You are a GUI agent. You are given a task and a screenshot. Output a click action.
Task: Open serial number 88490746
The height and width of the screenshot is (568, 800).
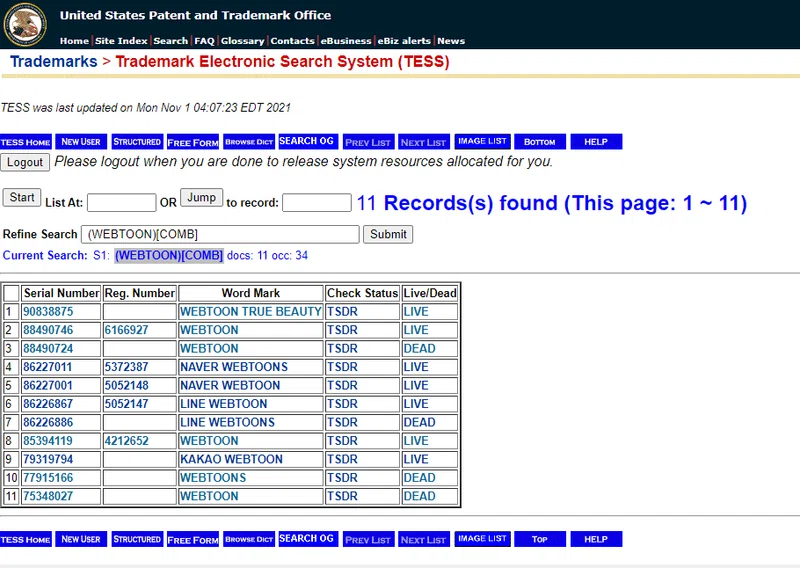(48, 330)
